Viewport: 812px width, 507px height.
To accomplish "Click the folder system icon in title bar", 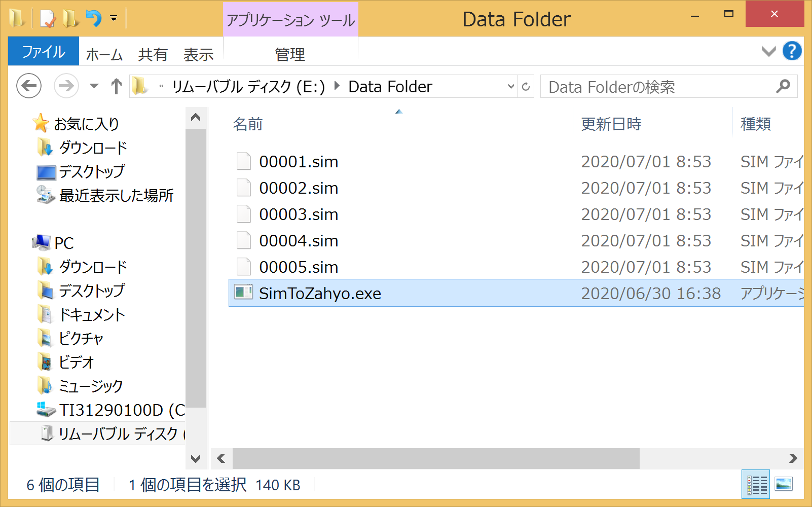I will point(17,19).
